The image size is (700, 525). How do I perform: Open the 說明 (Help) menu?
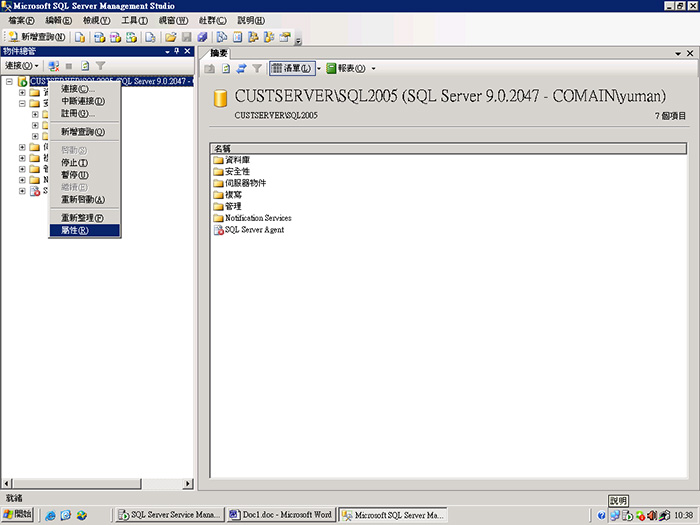251,21
